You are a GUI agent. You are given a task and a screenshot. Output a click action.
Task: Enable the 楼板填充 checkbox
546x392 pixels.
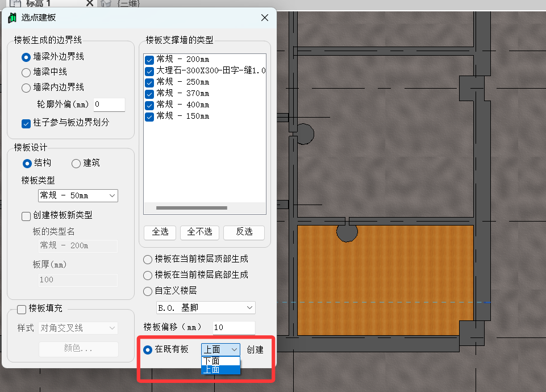pos(22,309)
